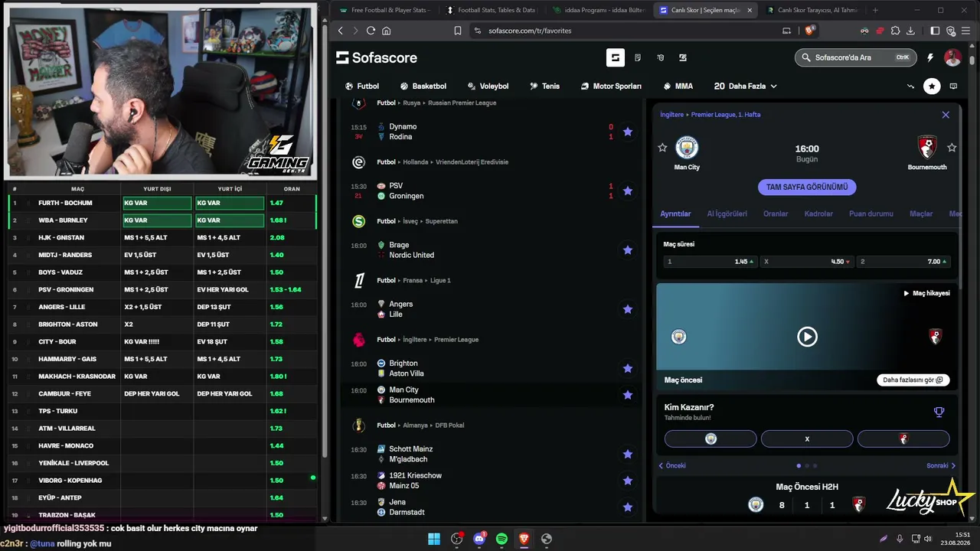
Task: Go back in the browser
Action: click(341, 31)
